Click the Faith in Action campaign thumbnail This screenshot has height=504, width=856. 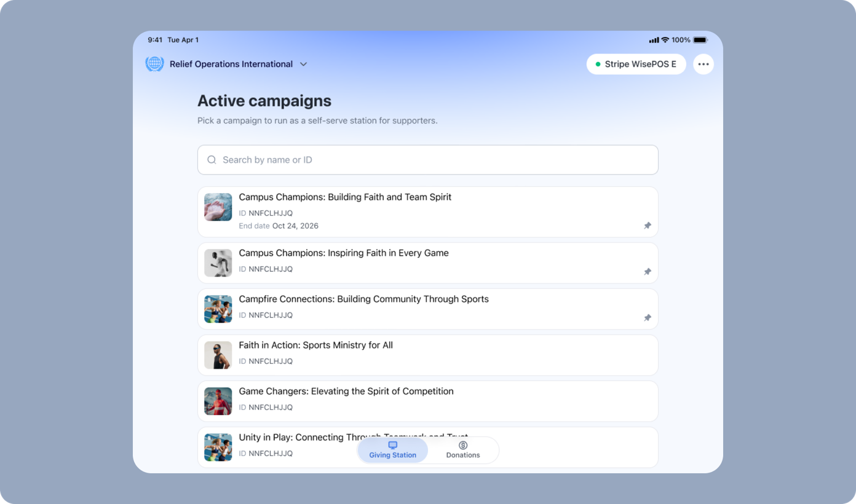tap(218, 355)
